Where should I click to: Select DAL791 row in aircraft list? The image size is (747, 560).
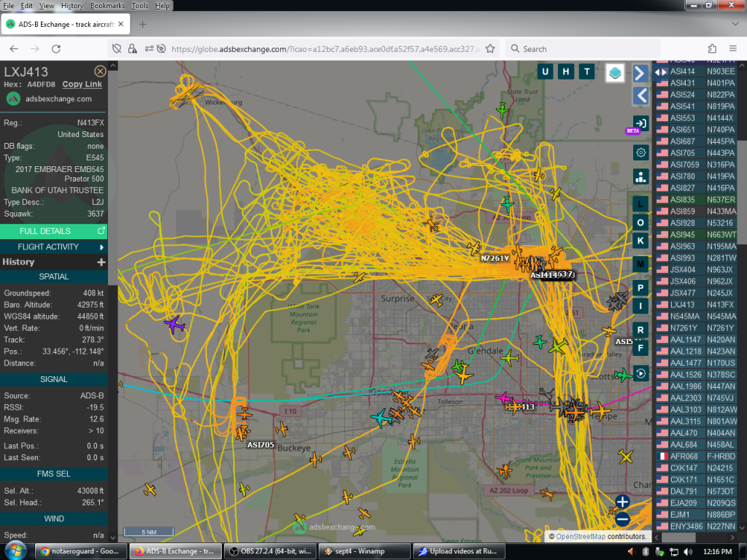click(x=696, y=491)
